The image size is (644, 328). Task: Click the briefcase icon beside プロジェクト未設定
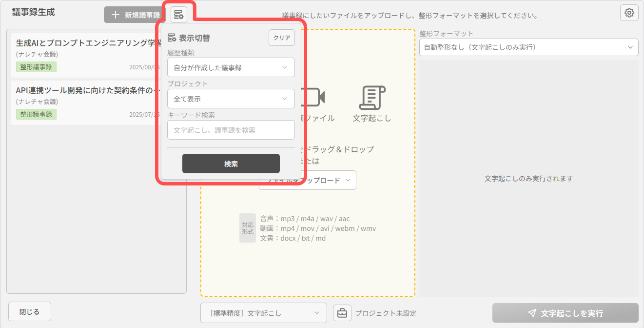(342, 313)
